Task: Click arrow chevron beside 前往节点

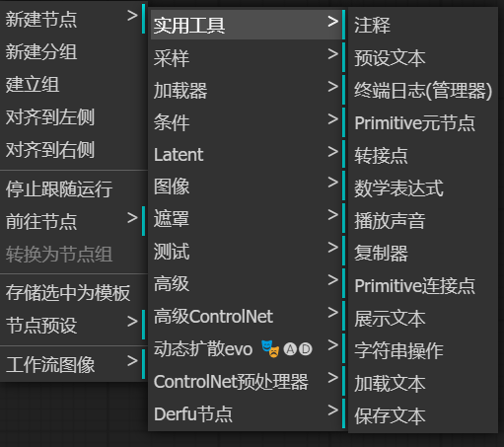Action: 132,217
